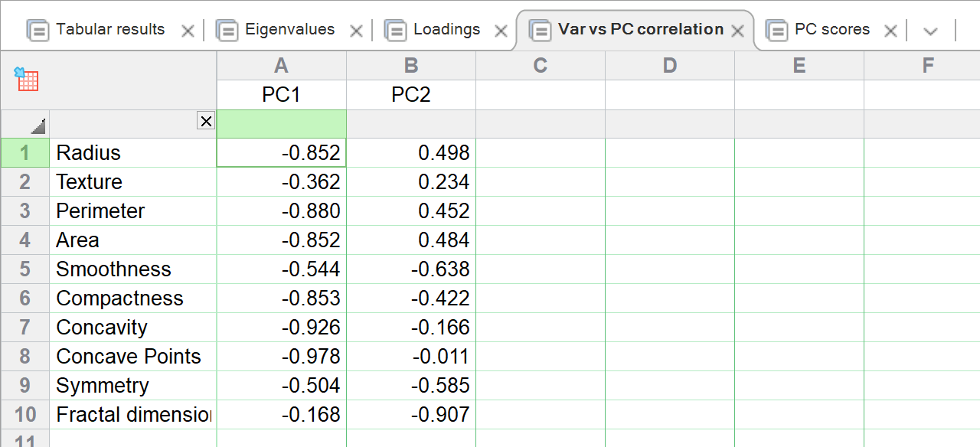Click the Radius PC1 cell value -0.852

[x=281, y=153]
